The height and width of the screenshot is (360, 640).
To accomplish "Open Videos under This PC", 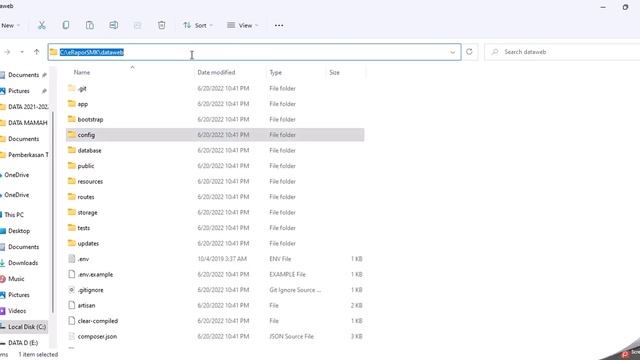I will click(17, 311).
